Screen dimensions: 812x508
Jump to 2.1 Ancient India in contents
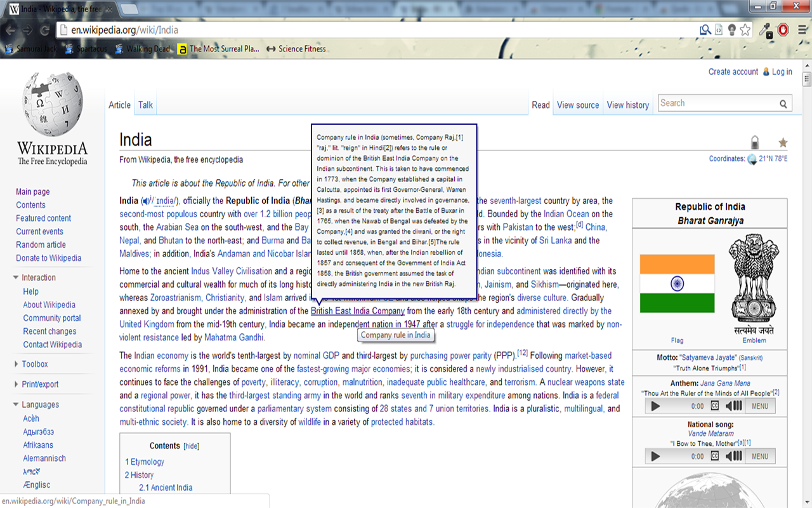tap(166, 488)
